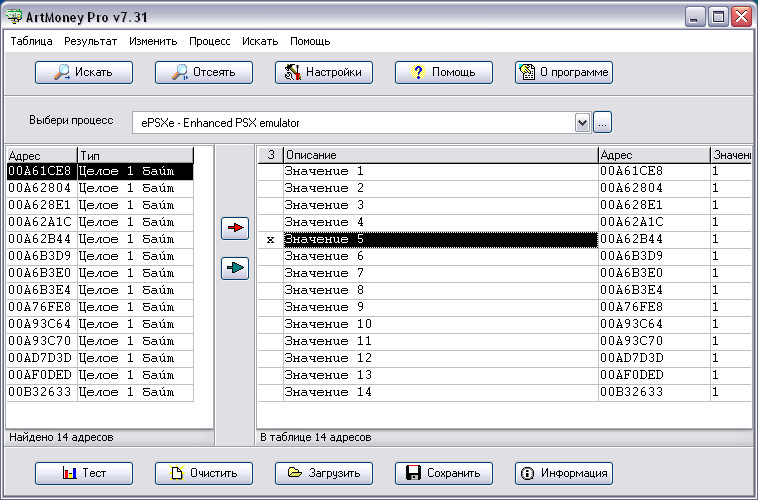
Task: Select address 00A62804 in found list
Action: coord(42,188)
